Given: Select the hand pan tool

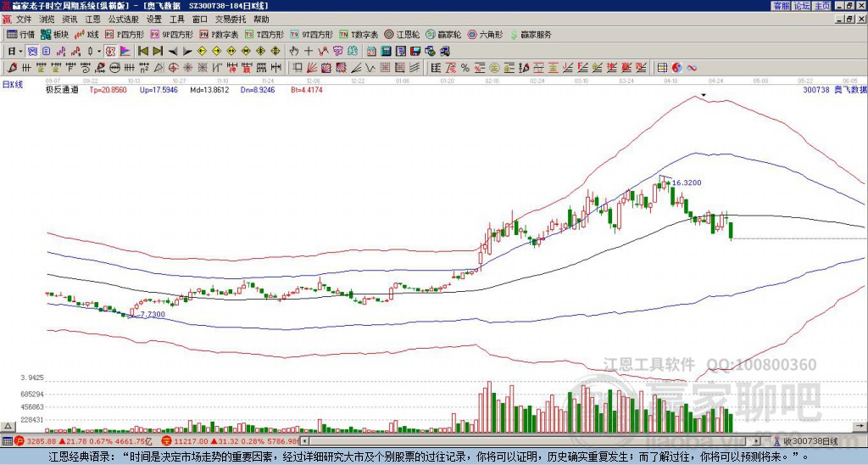Looking at the screenshot, I should tap(294, 52).
